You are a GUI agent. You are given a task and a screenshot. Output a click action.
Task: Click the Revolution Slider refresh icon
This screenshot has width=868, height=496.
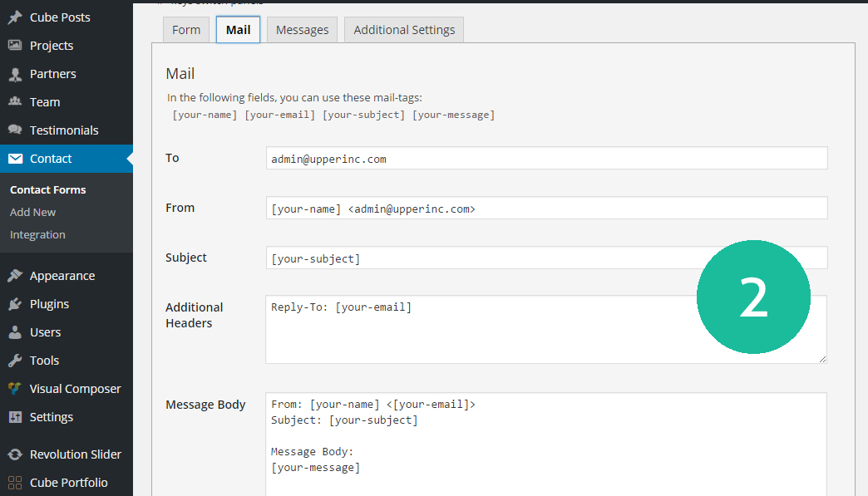15,454
